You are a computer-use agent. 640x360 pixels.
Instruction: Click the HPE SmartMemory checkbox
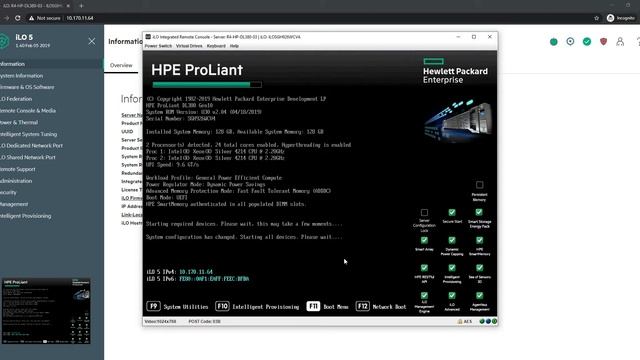click(479, 240)
